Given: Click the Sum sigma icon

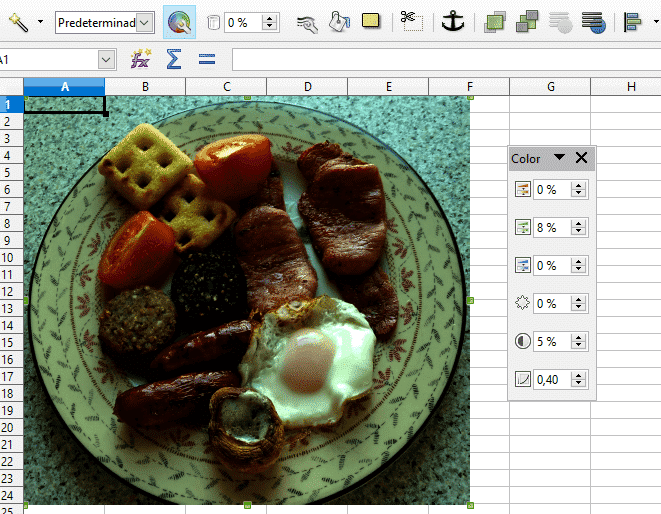Looking at the screenshot, I should click(174, 59).
